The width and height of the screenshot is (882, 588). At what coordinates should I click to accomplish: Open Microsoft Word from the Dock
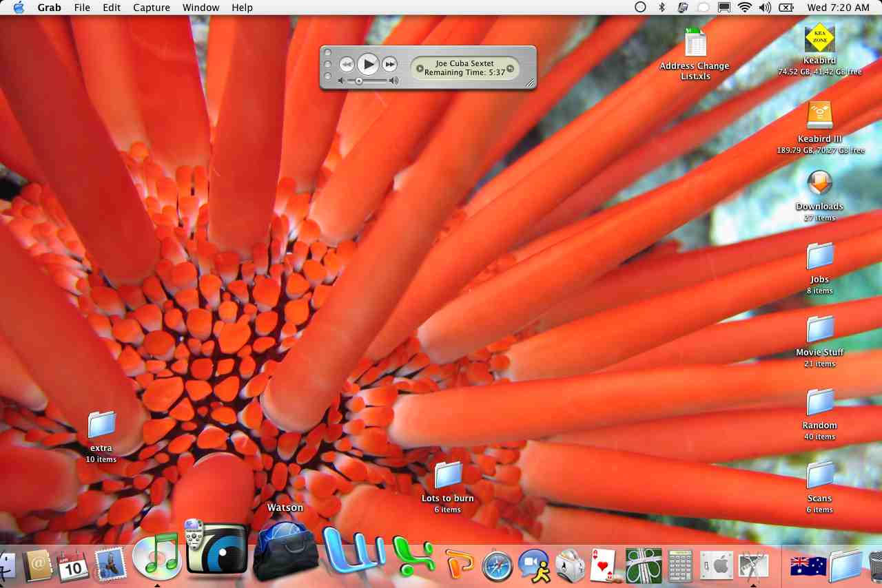353,550
